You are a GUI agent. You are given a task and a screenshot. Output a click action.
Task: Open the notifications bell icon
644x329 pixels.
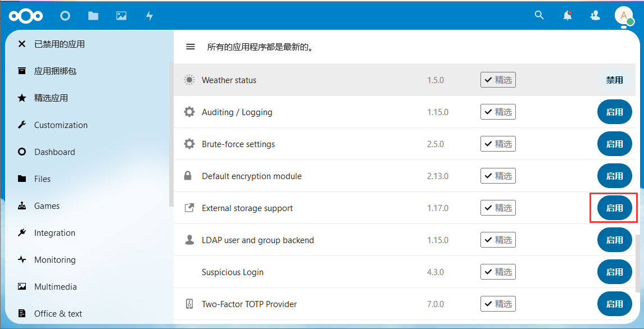pos(568,16)
